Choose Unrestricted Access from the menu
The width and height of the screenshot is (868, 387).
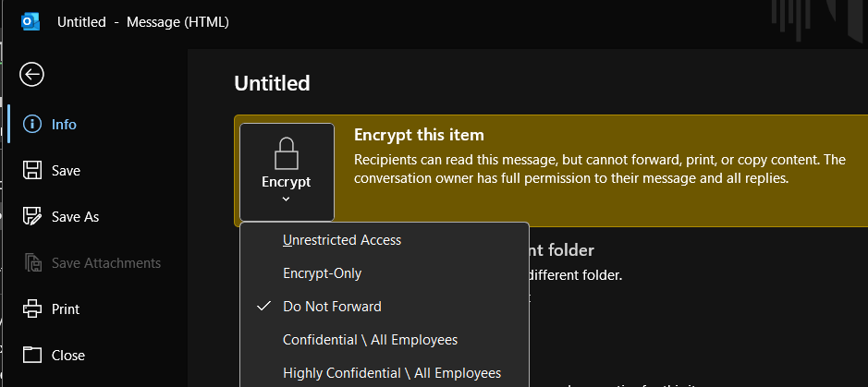[342, 240]
